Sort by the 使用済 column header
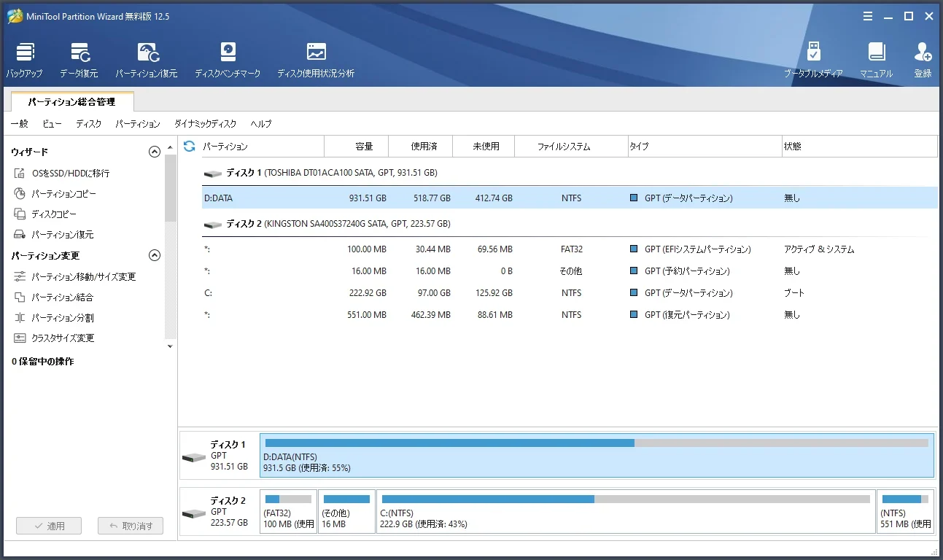 [x=421, y=147]
